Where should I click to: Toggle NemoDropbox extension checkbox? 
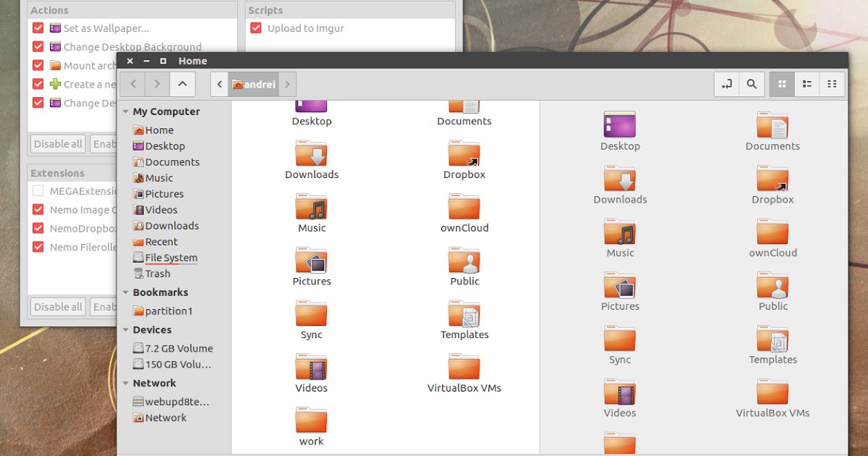pyautogui.click(x=38, y=229)
